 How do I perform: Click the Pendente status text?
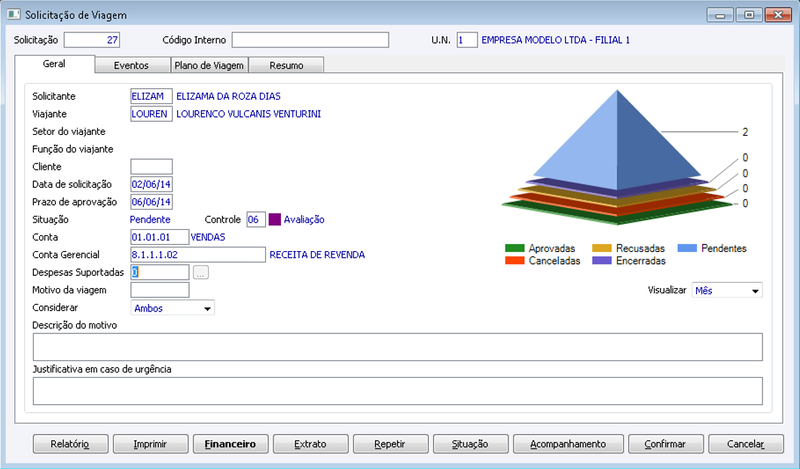150,219
